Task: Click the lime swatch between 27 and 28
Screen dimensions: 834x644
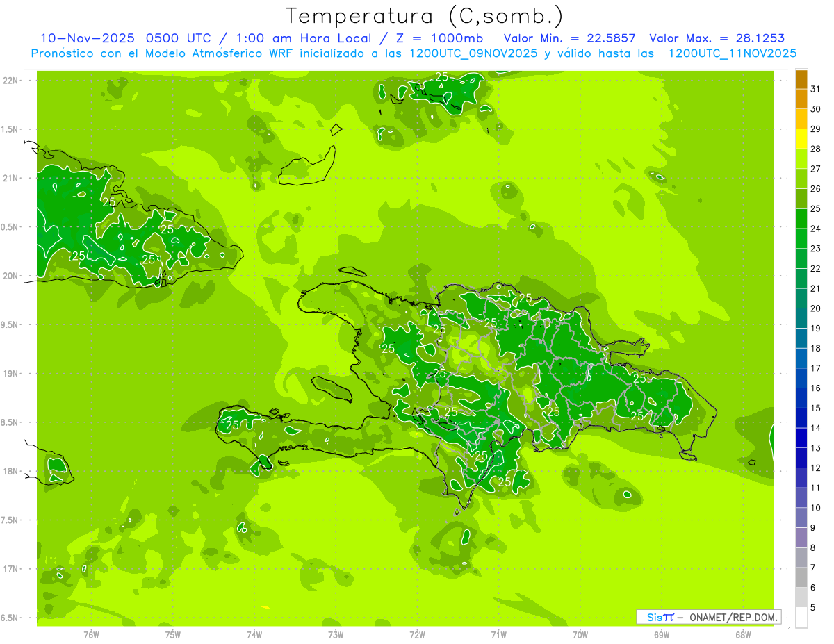Action: pyautogui.click(x=801, y=159)
